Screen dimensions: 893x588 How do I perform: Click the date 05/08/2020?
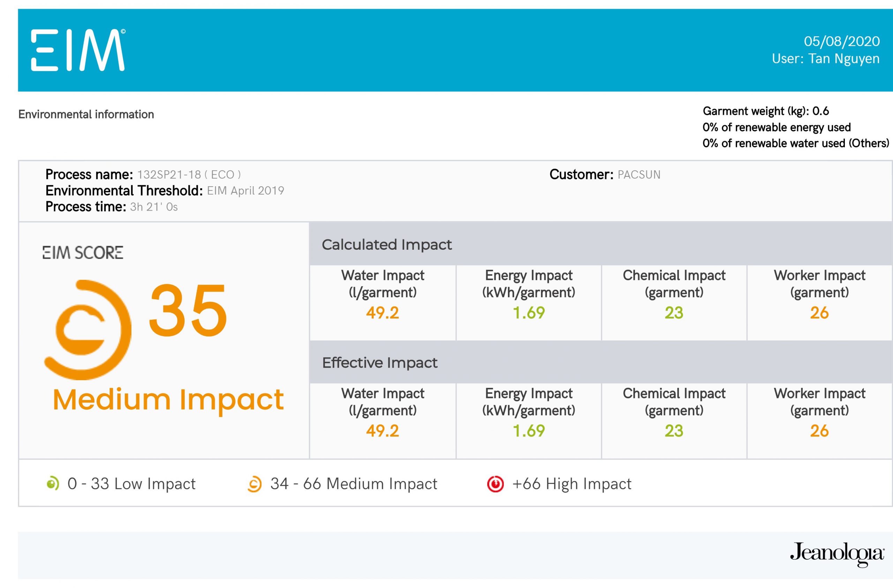(x=842, y=41)
